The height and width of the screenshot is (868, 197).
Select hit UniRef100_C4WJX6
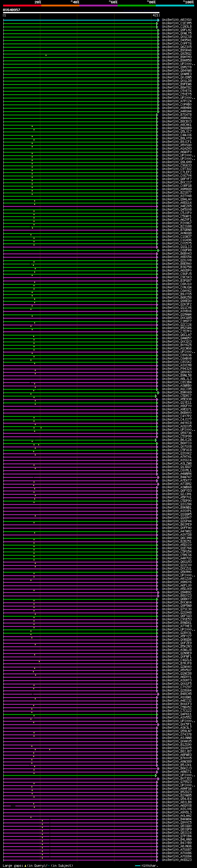click(x=177, y=135)
